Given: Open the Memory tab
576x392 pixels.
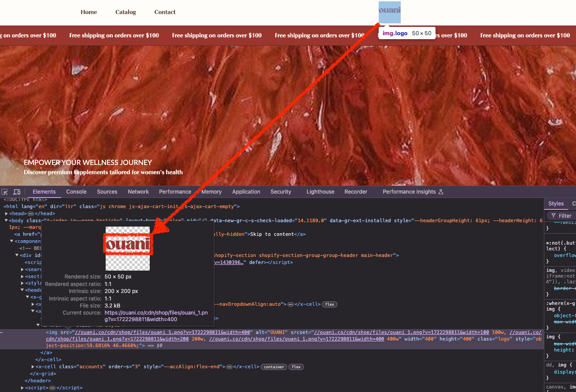Looking at the screenshot, I should tap(212, 192).
